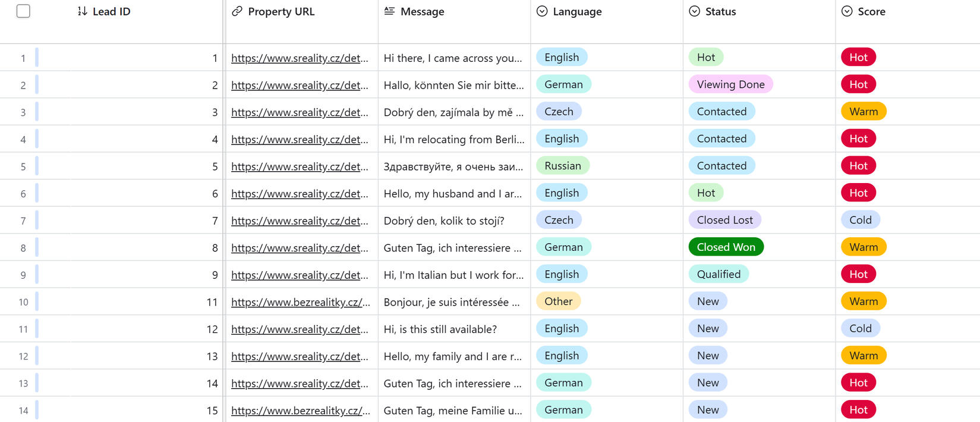The width and height of the screenshot is (980, 422).
Task: Click message cell 'Hallo, könnten Sie mir bitte...'
Action: coord(454,85)
